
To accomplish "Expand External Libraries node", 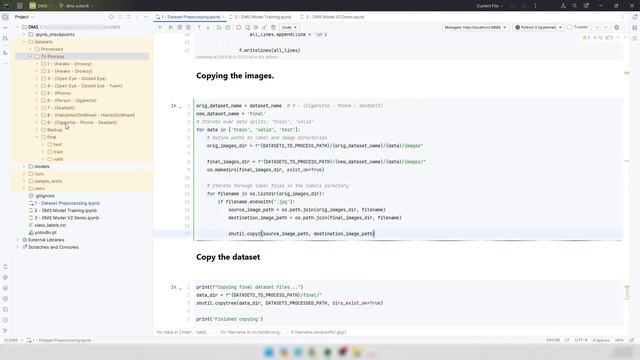I will pyautogui.click(x=18, y=240).
